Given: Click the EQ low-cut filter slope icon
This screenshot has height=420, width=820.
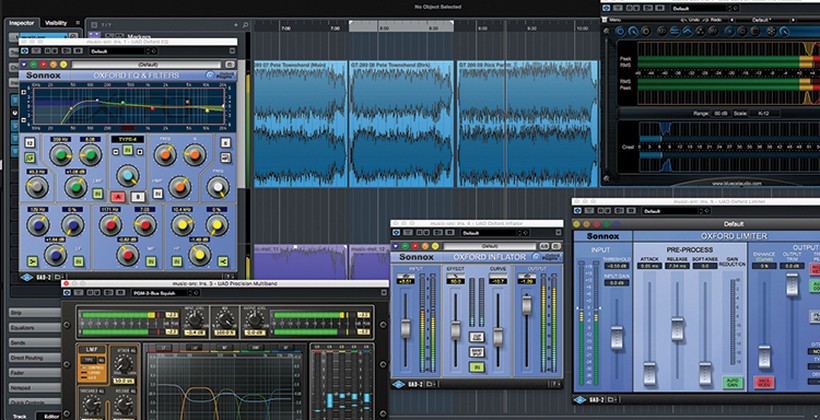Looking at the screenshot, I should 30,157.
